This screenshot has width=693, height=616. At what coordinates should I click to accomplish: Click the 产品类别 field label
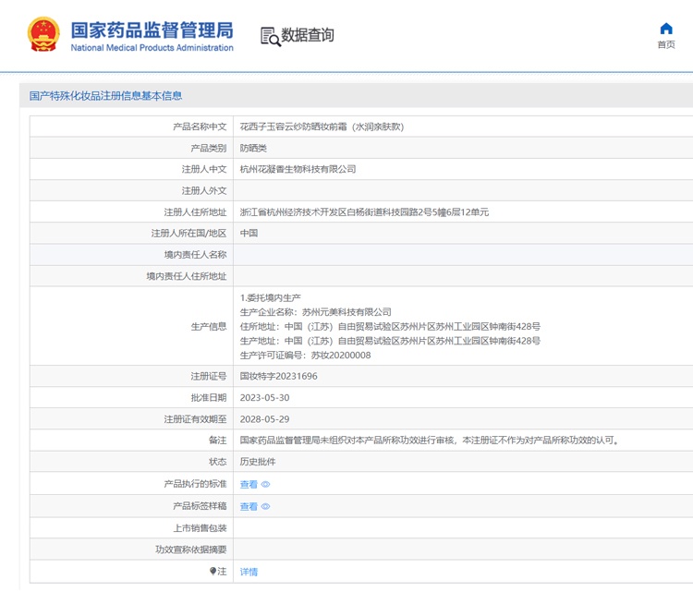[209, 148]
